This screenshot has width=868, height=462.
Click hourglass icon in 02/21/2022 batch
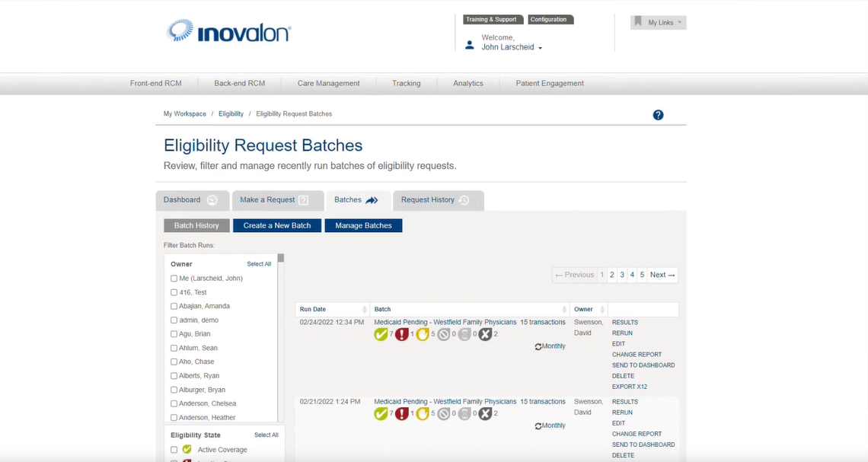click(465, 414)
